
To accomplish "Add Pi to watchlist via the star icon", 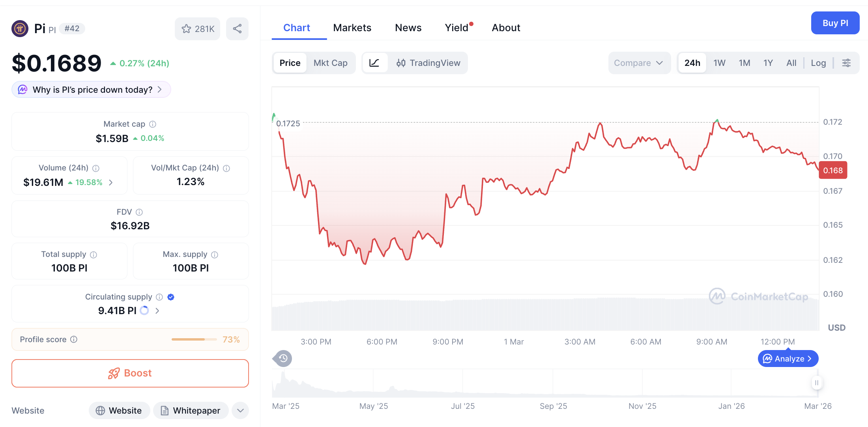I will coord(186,28).
